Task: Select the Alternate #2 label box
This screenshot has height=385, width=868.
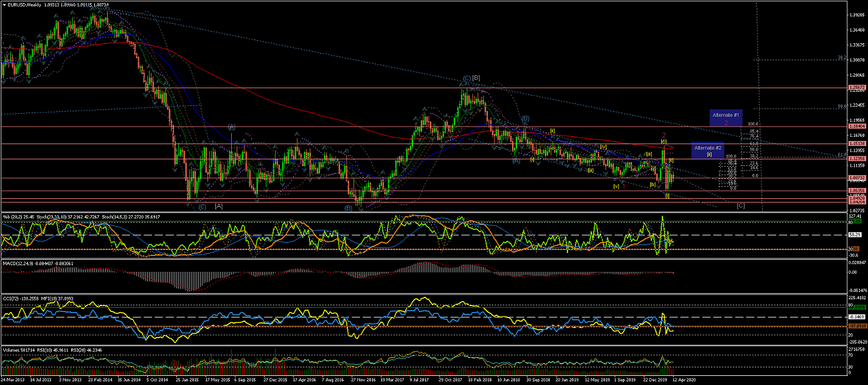Action: (x=709, y=151)
